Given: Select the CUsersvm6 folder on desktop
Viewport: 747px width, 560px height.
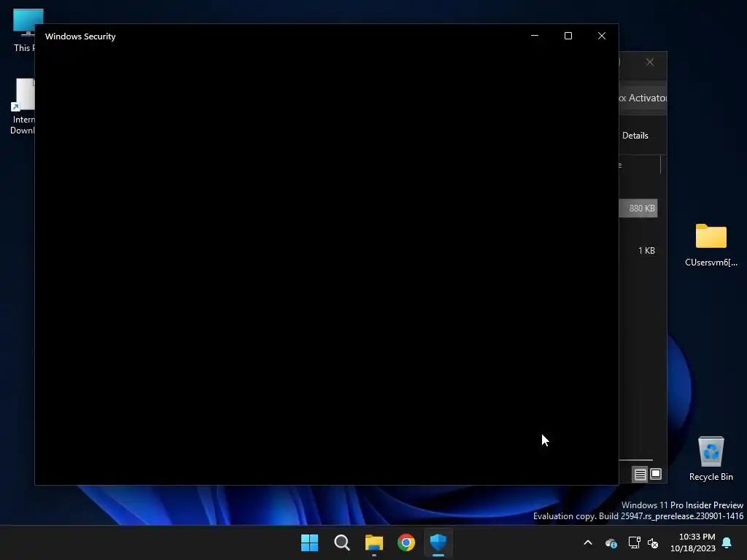Looking at the screenshot, I should [x=711, y=245].
